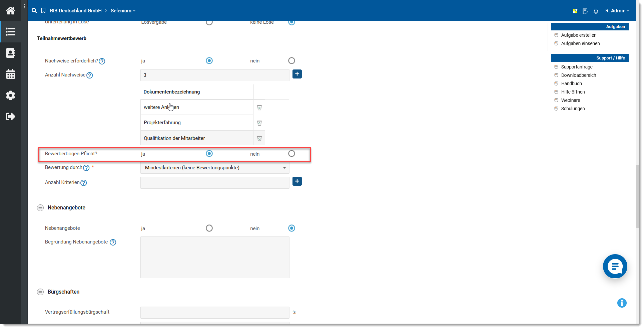Delete the 'Qualifikation der Mitarbeiter' row
644x329 pixels.
click(259, 138)
